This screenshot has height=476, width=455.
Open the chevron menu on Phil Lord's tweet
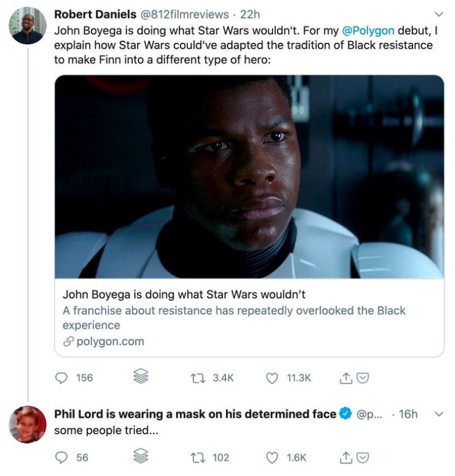tap(439, 414)
